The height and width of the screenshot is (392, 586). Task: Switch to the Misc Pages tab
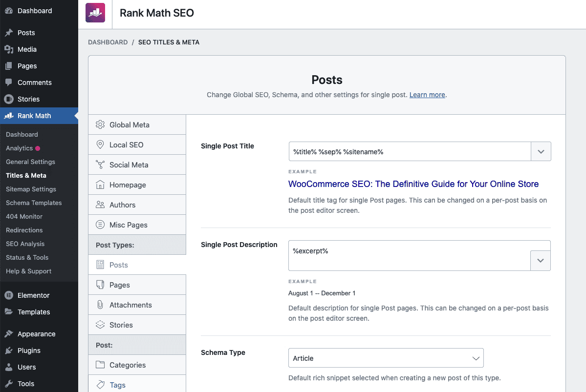point(128,225)
